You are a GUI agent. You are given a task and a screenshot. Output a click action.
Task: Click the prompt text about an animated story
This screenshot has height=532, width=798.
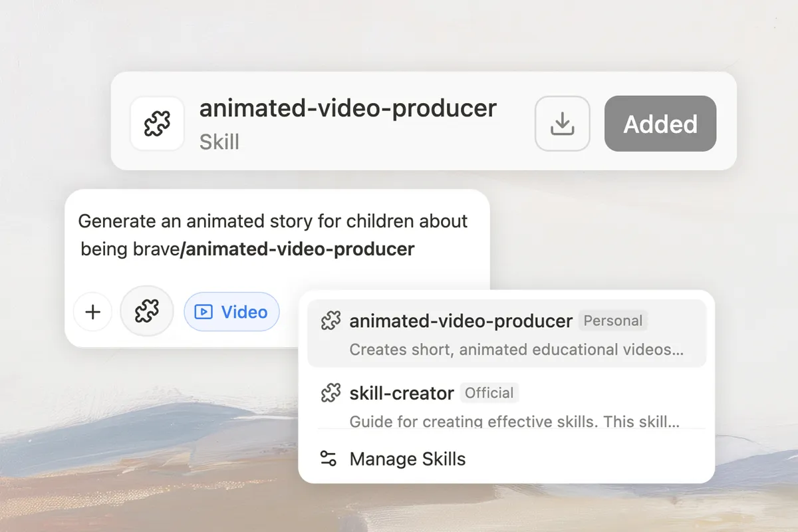273,221
